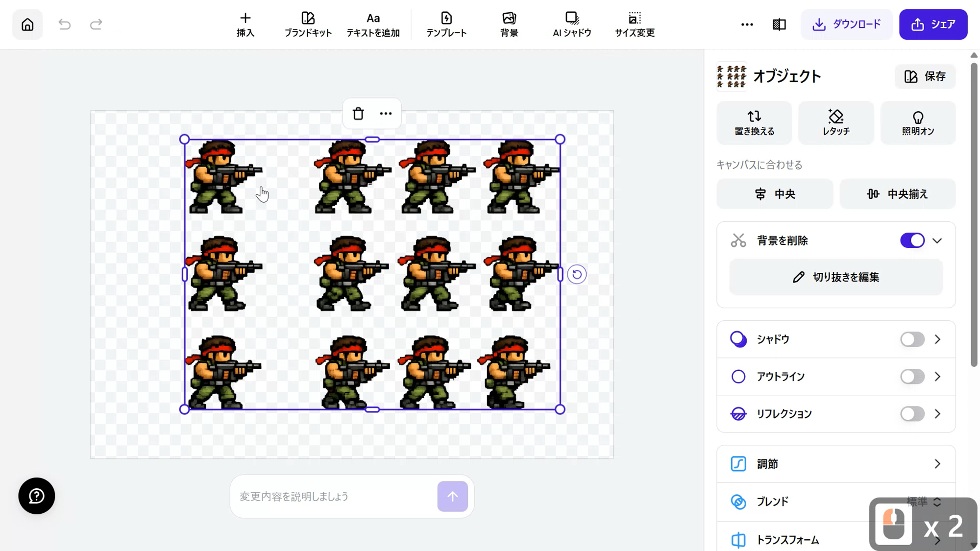Open ブランドキット brand kit
The image size is (980, 551).
(308, 24)
